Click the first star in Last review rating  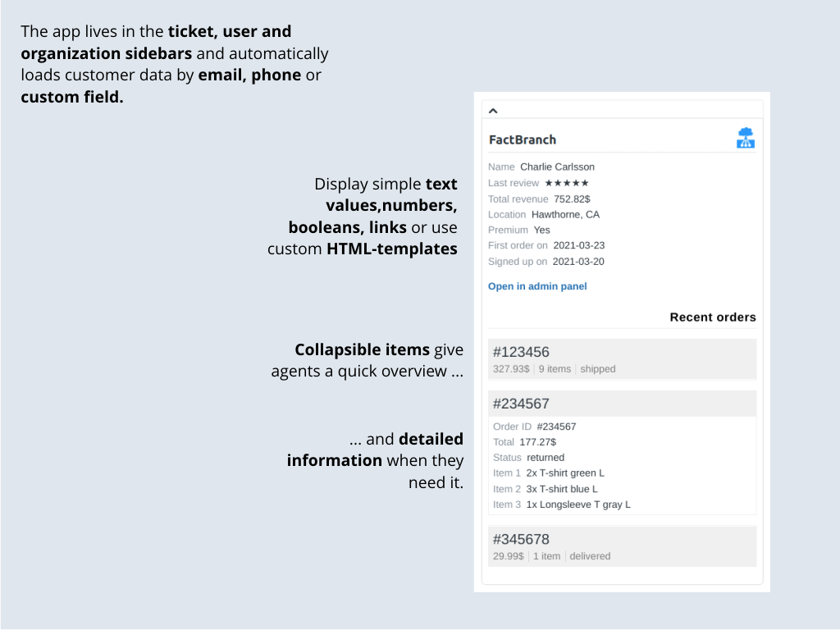(x=548, y=183)
